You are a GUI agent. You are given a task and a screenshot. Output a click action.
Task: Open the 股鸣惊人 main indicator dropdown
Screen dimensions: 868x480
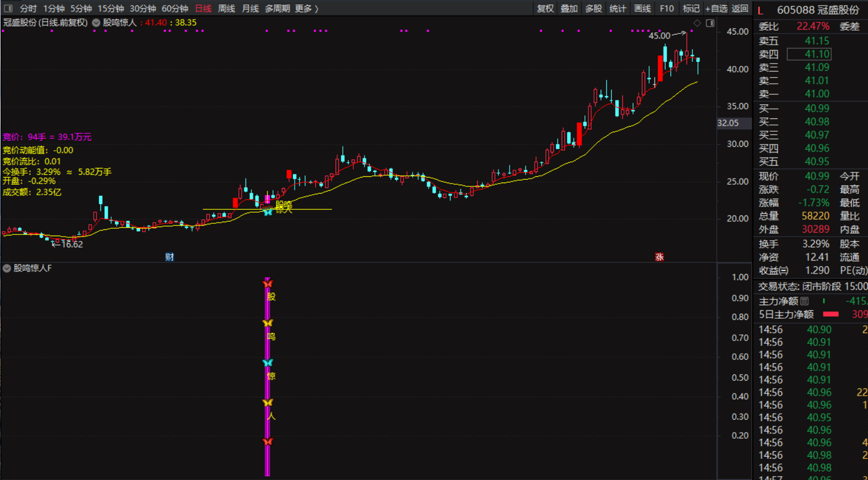click(96, 23)
